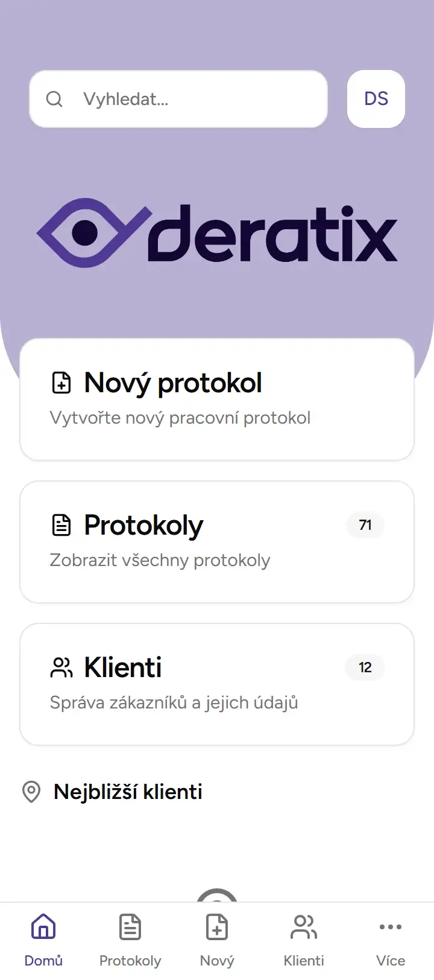Image resolution: width=434 pixels, height=980 pixels.
Task: Open the DS user profile avatar
Action: [376, 99]
